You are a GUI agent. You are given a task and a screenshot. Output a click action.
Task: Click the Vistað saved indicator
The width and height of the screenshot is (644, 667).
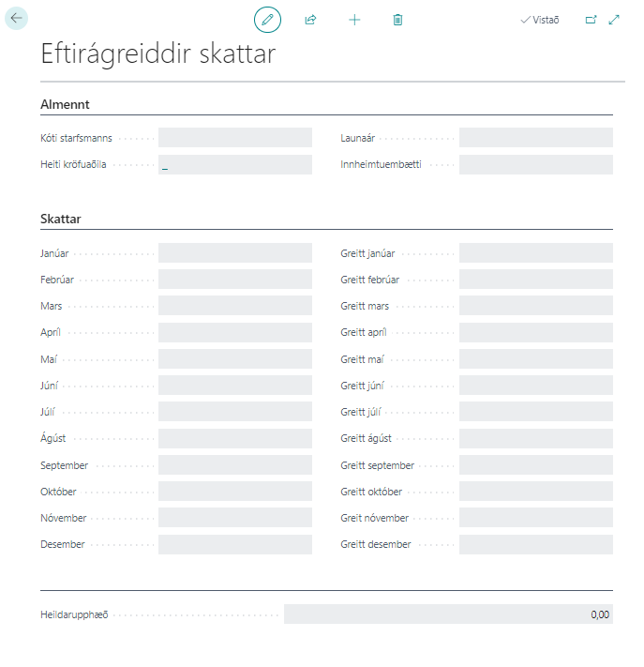point(540,20)
